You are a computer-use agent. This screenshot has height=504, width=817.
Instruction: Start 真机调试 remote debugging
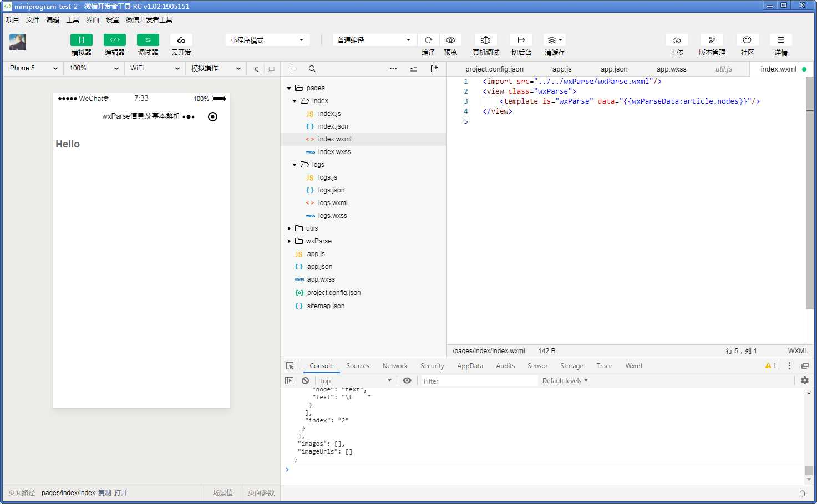pyautogui.click(x=486, y=40)
